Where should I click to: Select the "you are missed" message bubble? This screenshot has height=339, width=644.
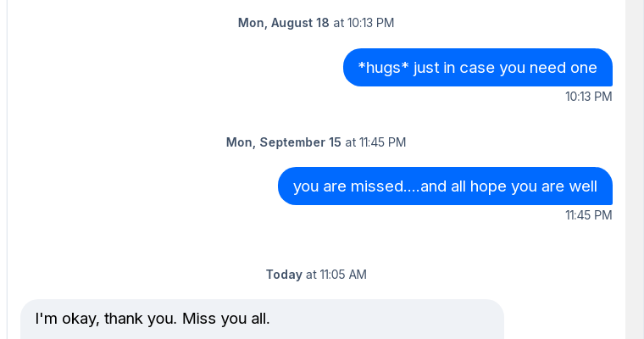tap(445, 186)
